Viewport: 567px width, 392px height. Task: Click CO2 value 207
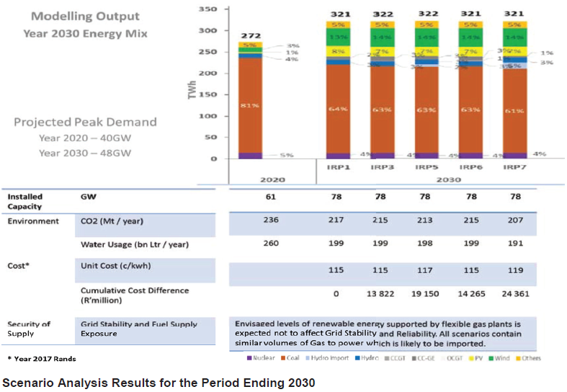[x=515, y=220]
